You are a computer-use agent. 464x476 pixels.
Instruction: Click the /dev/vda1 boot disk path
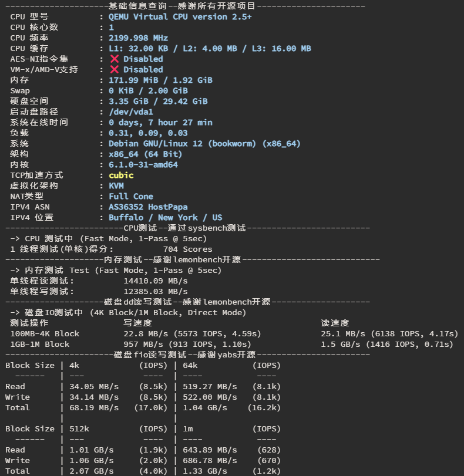click(131, 112)
